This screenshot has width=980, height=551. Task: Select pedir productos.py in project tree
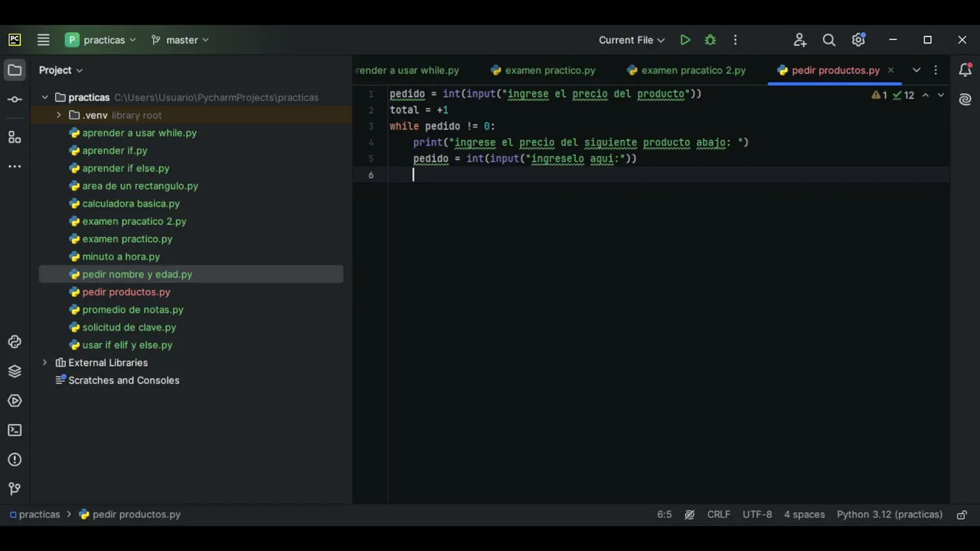[x=126, y=292]
